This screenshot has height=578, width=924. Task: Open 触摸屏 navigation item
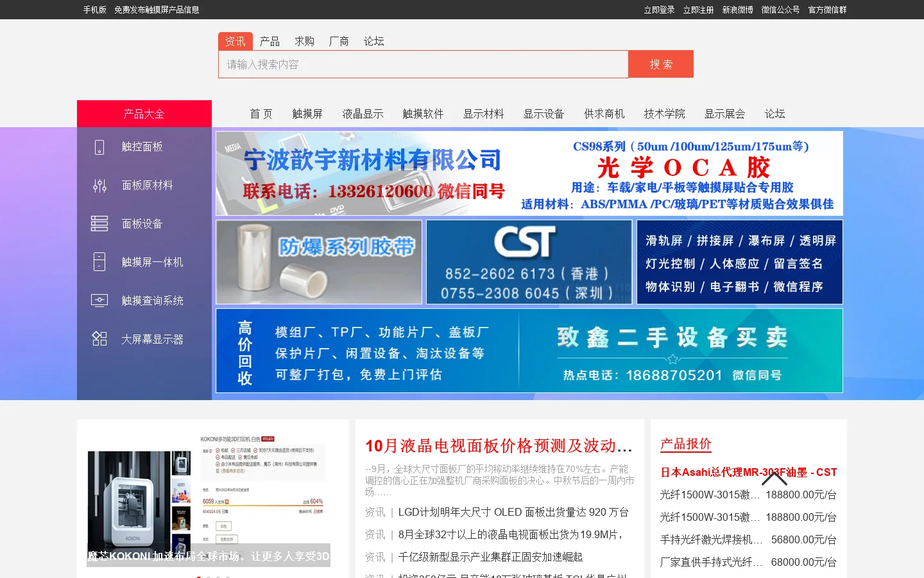tap(307, 114)
